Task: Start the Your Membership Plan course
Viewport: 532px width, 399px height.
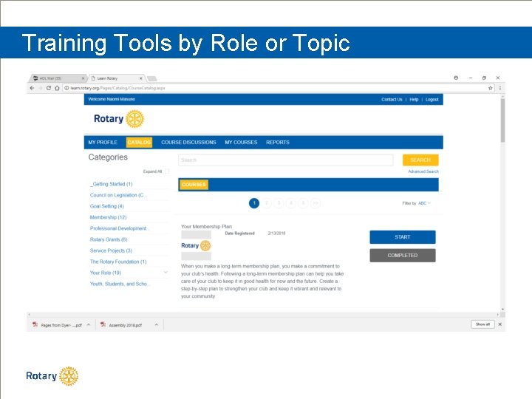Action: click(403, 237)
